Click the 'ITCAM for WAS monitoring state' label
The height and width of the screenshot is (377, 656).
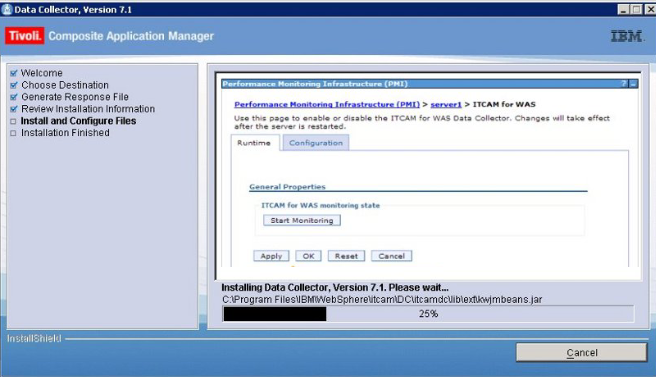point(320,205)
